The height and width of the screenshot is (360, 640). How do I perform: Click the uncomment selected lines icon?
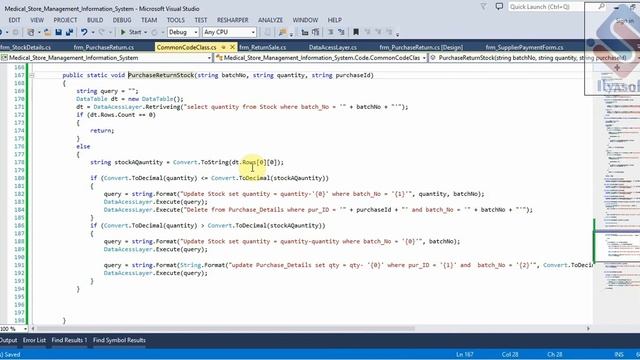coord(341,32)
